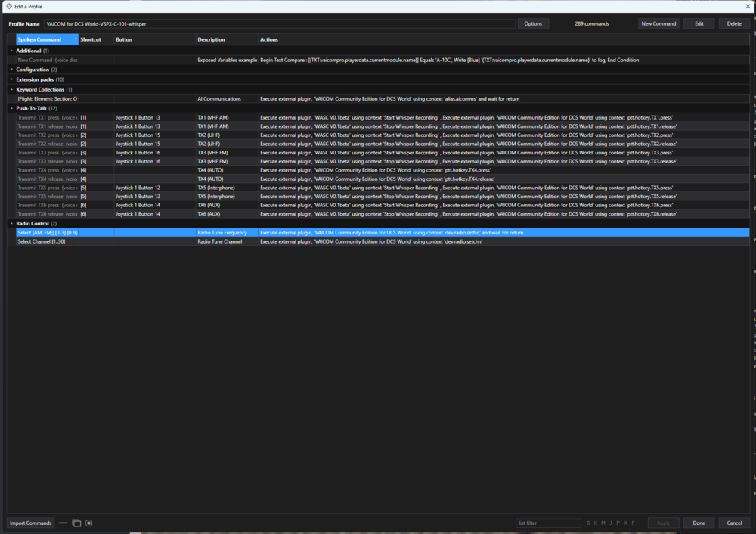Click the AI Communications description cell

click(x=227, y=99)
